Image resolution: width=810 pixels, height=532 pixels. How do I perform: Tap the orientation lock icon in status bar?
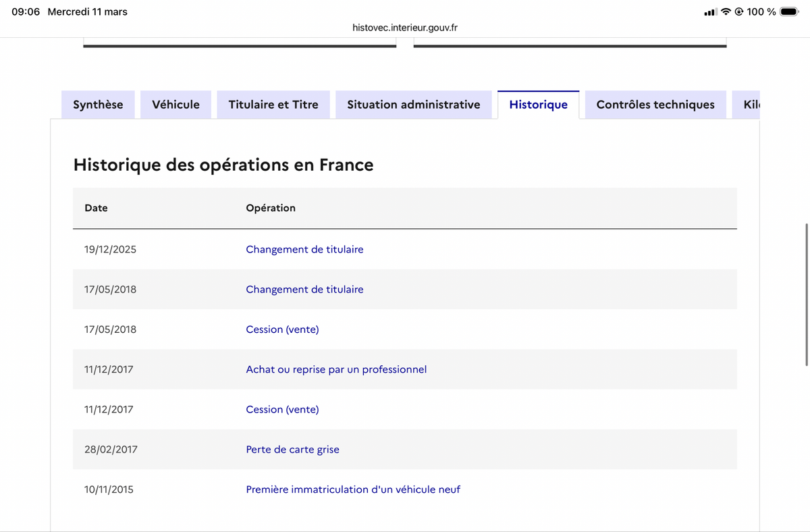coord(739,11)
